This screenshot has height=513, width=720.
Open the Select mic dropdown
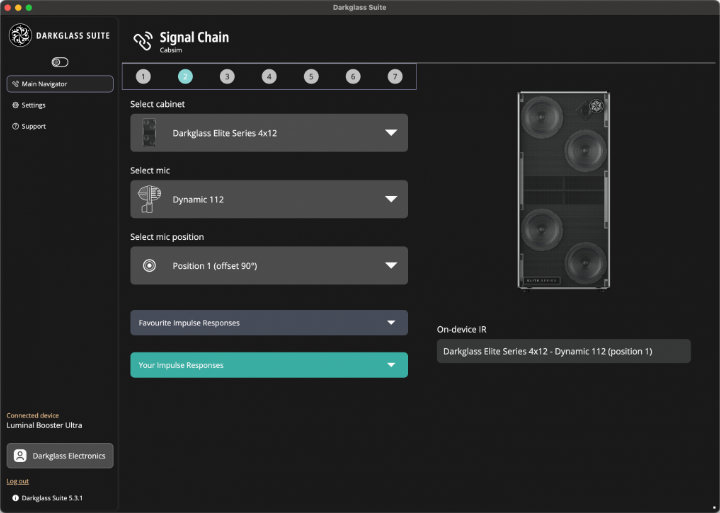click(269, 199)
